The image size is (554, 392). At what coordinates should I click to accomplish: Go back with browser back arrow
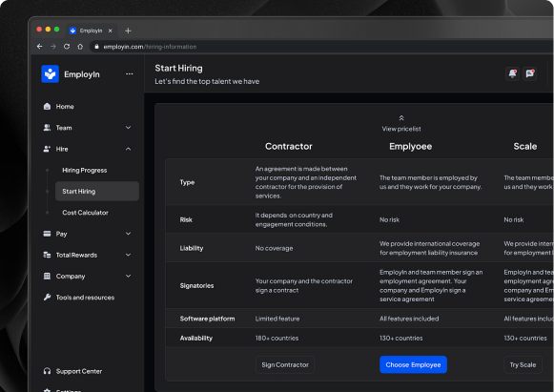pyautogui.click(x=40, y=47)
